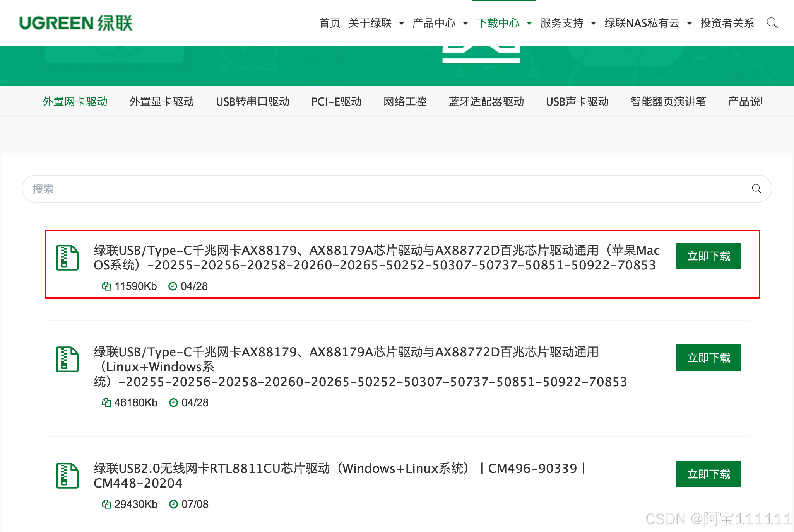This screenshot has height=532, width=794.
Task: Open 投资者关系 menu item
Action: [727, 23]
